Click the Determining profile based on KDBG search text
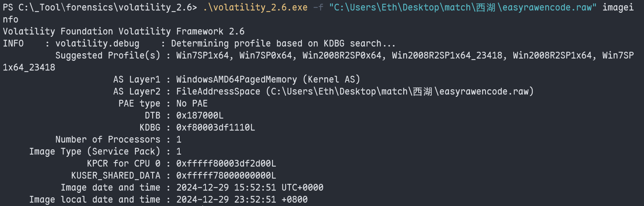The width and height of the screenshot is (644, 206). pyautogui.click(x=283, y=44)
